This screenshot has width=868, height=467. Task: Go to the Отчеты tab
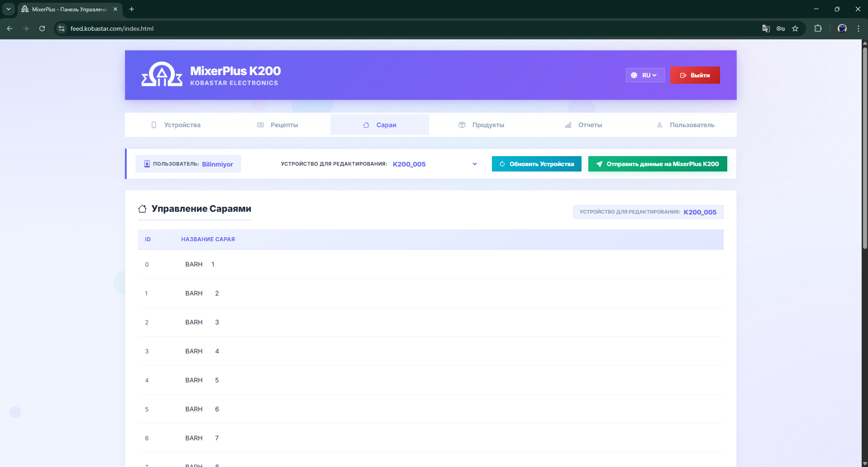(584, 125)
